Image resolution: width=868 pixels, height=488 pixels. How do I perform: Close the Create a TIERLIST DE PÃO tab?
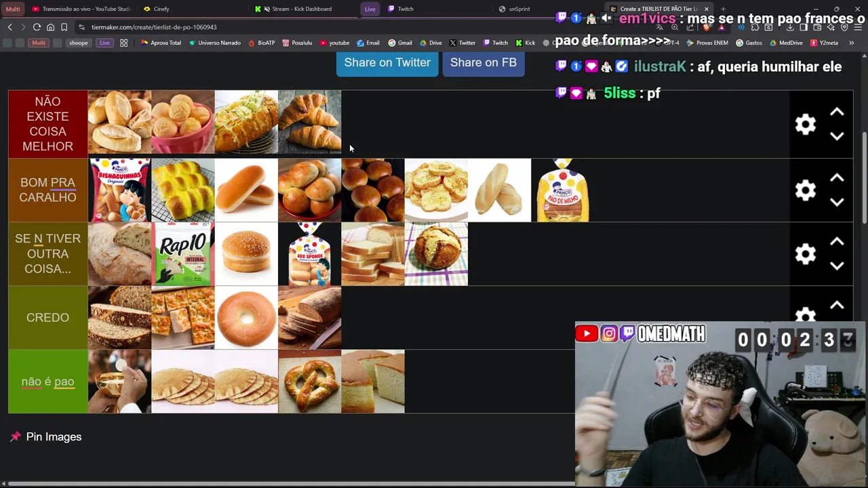706,9
